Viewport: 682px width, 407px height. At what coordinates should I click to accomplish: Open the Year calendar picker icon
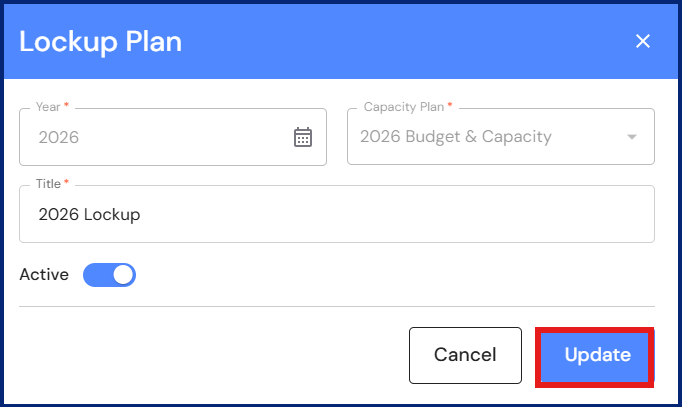coord(303,137)
